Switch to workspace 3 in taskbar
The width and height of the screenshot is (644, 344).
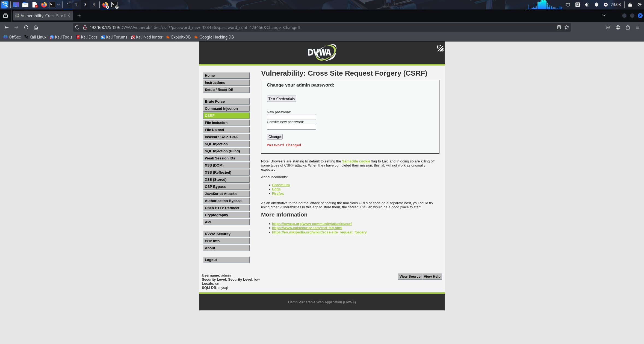[x=85, y=5]
